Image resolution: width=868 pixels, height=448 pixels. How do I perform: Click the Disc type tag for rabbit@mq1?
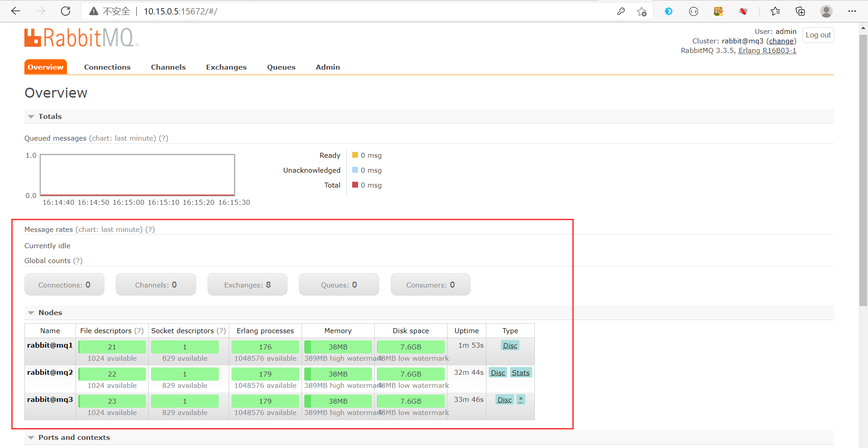click(510, 346)
